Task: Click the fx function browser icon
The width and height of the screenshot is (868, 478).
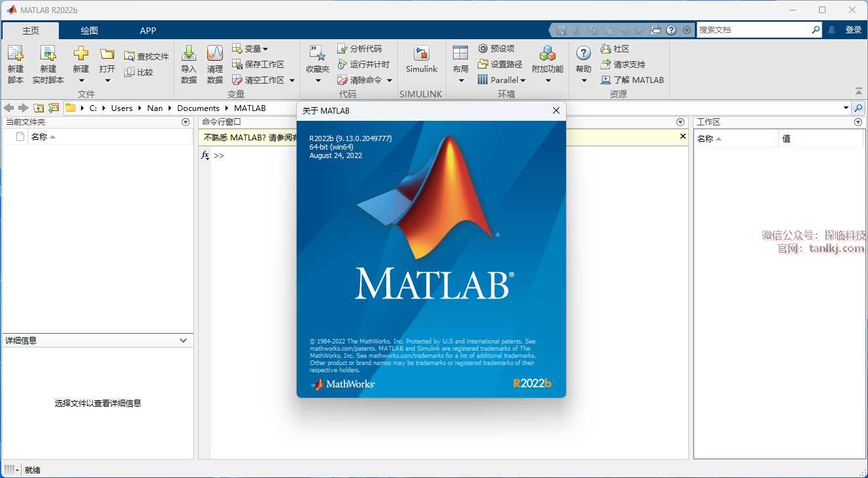Action: coord(205,155)
